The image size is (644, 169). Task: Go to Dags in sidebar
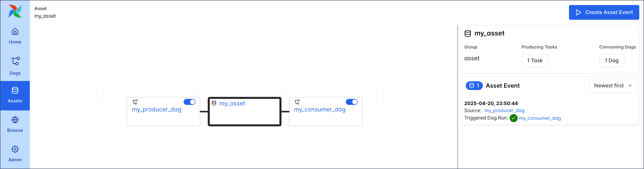(x=15, y=66)
